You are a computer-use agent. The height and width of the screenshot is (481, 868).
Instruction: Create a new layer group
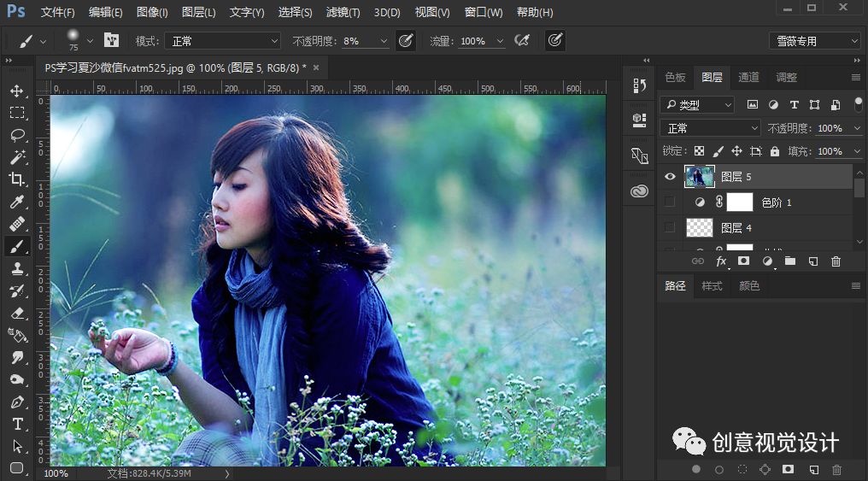point(790,261)
